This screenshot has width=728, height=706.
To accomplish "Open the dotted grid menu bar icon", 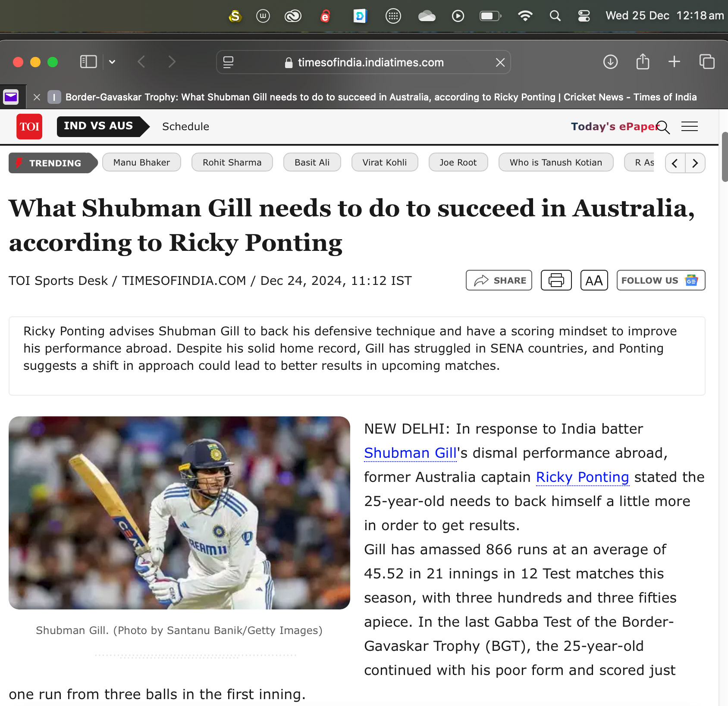I will click(393, 16).
